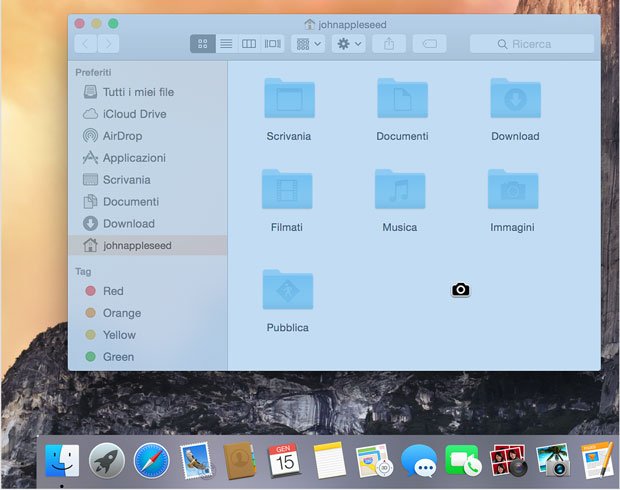Image resolution: width=620 pixels, height=490 pixels.
Task: Open FaceTime from the Dock
Action: [x=463, y=460]
